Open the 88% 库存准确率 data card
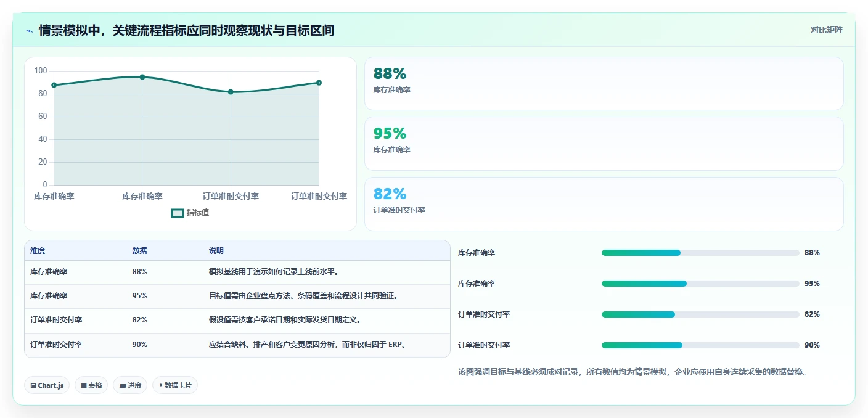This screenshot has width=868, height=418. 604,84
